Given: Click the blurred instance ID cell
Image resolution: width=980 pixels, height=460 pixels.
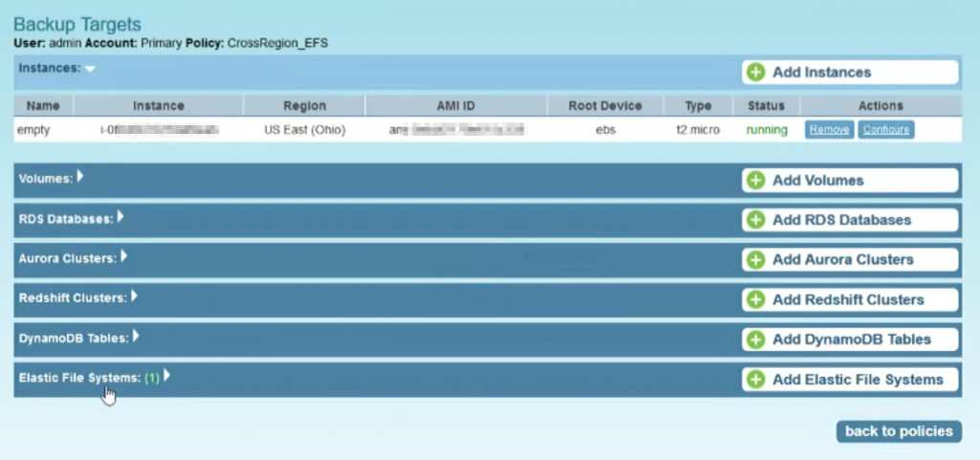Looking at the screenshot, I should pyautogui.click(x=159, y=130).
